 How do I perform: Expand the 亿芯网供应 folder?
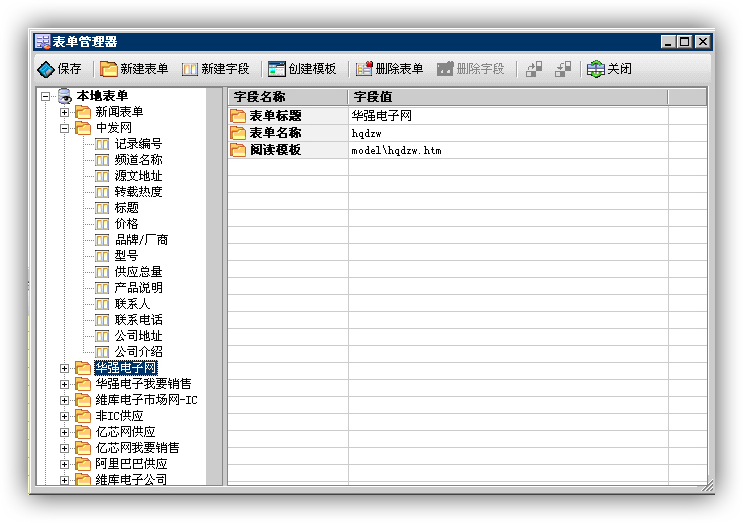[64, 432]
